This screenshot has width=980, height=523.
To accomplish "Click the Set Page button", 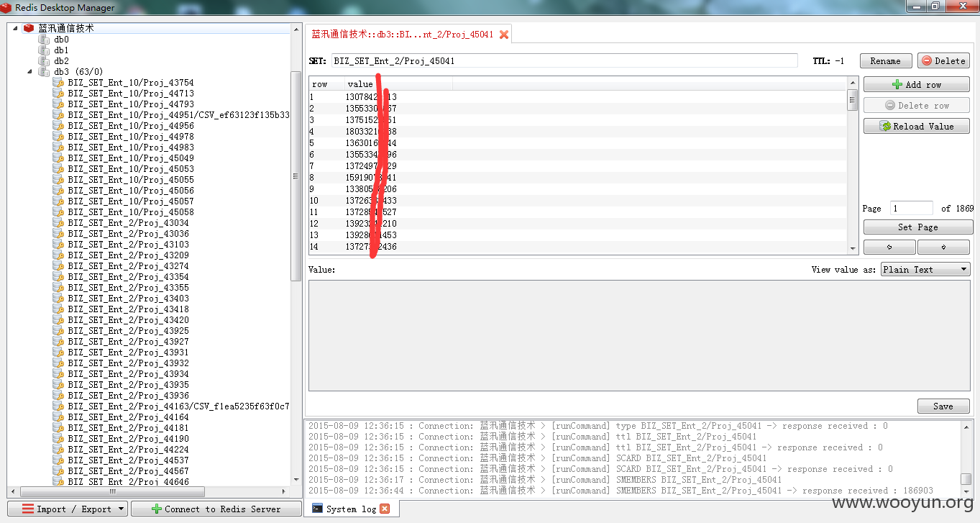I will pos(918,227).
